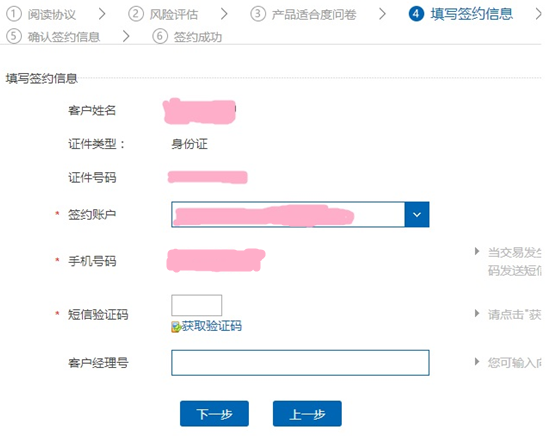
Task: Go to 风险评估 step label
Action: [174, 15]
